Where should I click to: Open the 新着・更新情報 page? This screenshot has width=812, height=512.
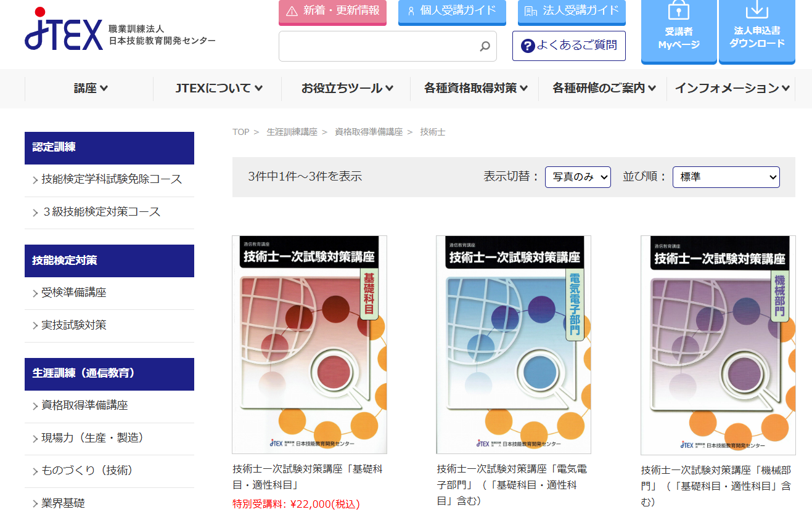coord(332,12)
